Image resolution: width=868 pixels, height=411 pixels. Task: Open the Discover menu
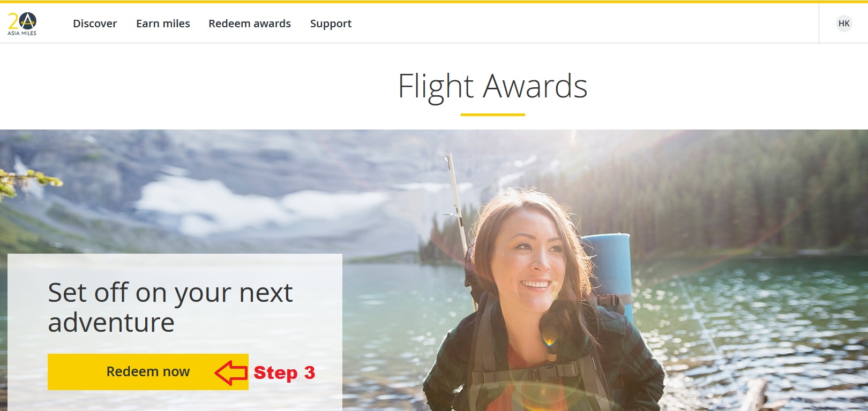[95, 24]
